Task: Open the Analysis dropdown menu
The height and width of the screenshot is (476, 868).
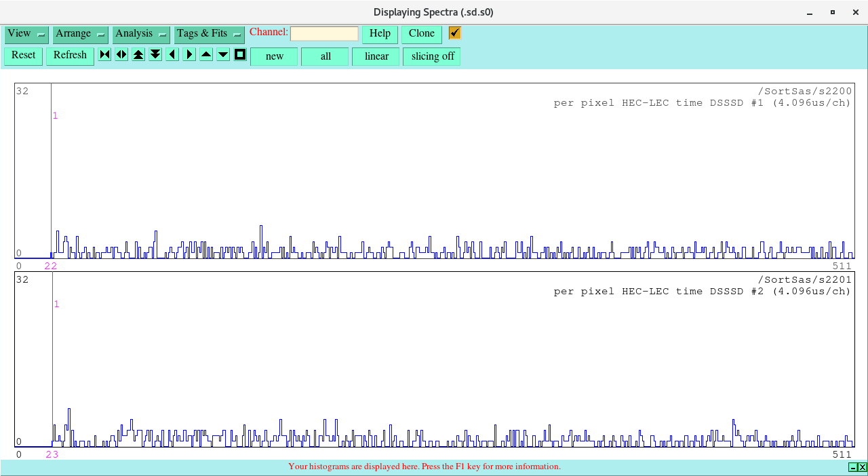Action: (141, 34)
